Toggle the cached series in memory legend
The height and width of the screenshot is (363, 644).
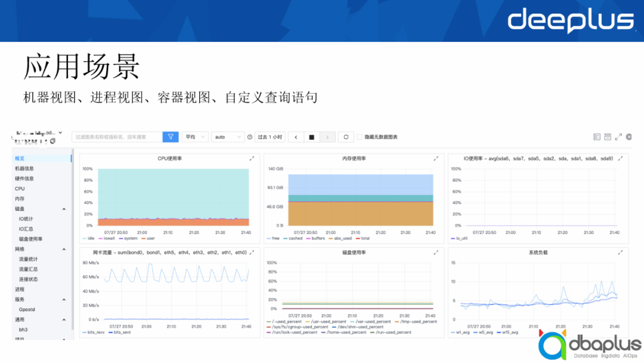click(293, 238)
